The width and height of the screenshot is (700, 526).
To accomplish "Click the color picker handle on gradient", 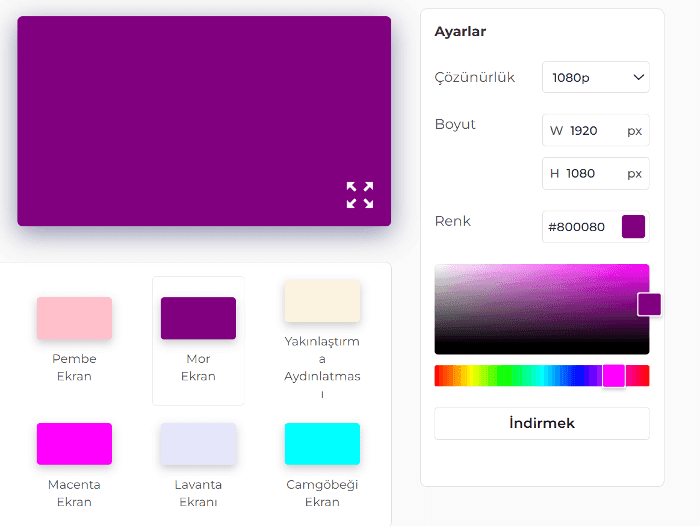I will click(649, 304).
